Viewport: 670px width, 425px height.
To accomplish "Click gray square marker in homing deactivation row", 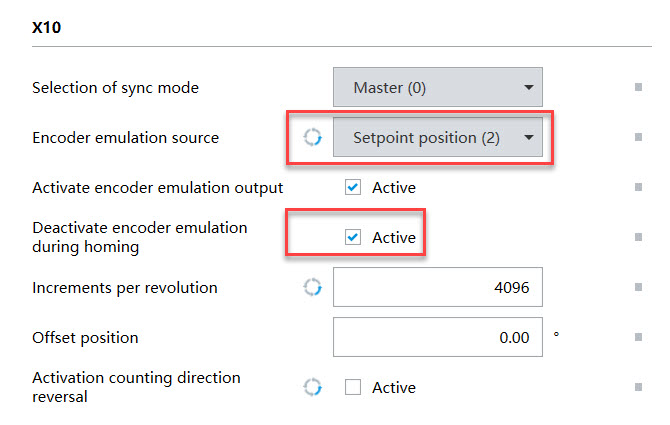I will pos(638,237).
